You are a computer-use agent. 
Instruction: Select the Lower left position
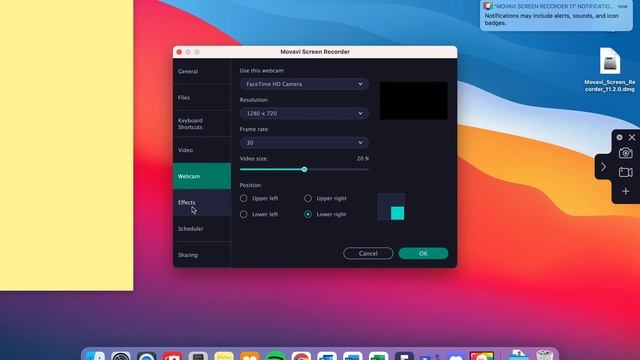click(x=244, y=214)
